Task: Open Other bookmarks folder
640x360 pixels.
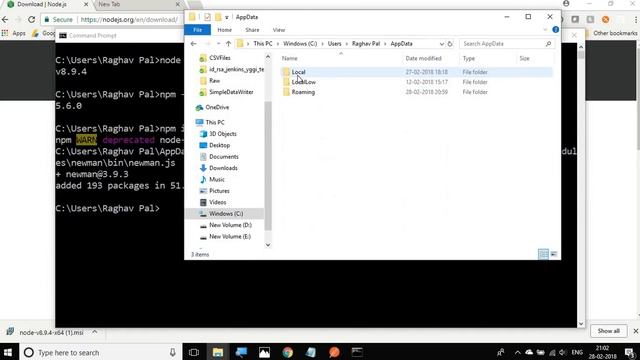Action: (x=611, y=33)
